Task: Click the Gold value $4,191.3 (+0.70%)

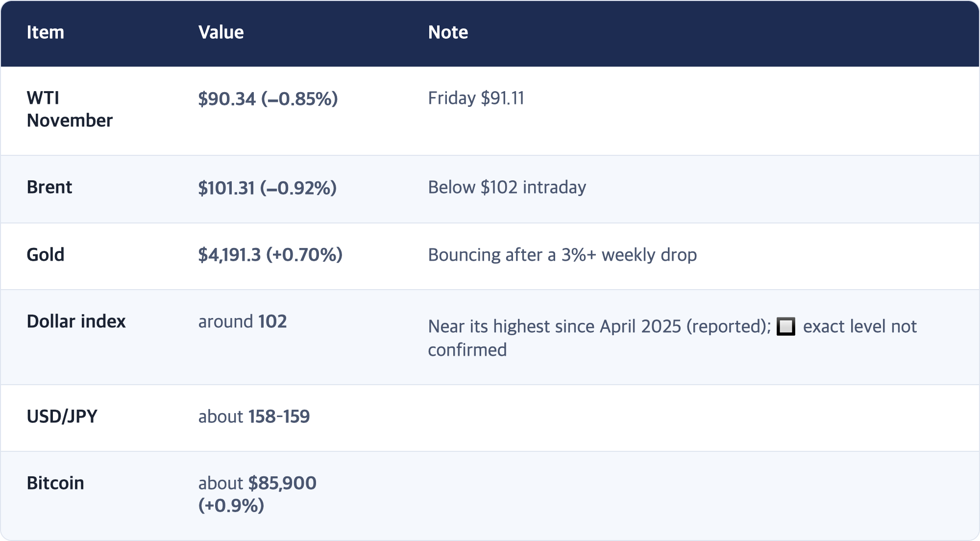Action: tap(270, 255)
